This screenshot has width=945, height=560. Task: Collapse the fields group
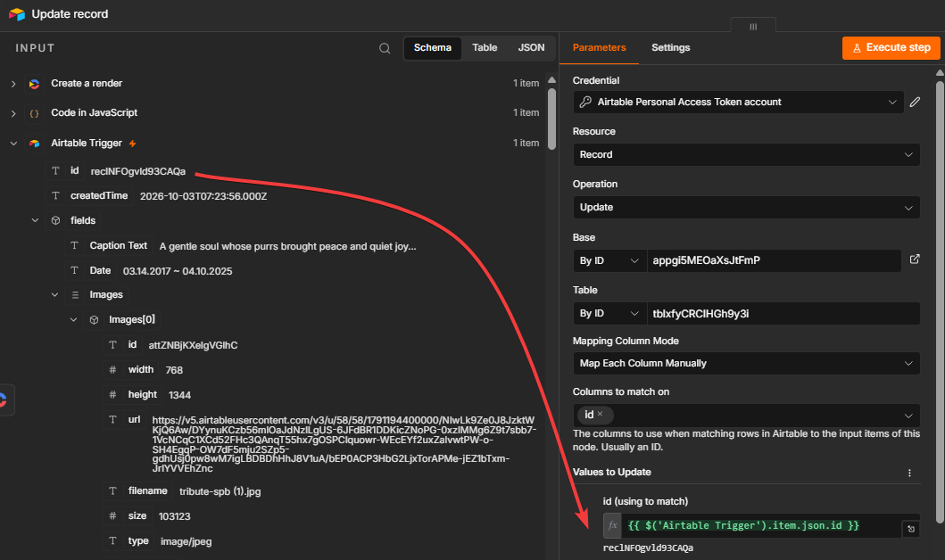[35, 220]
